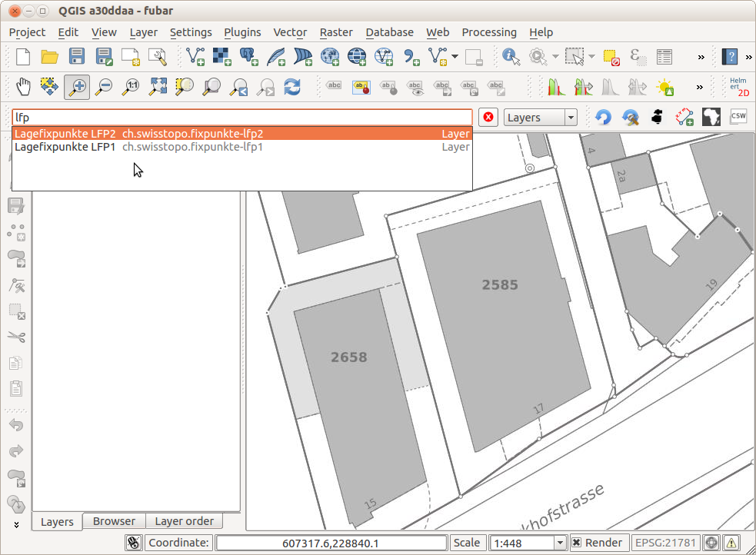
Task: Click the Switzerland silhouette plugin icon
Action: (x=657, y=117)
